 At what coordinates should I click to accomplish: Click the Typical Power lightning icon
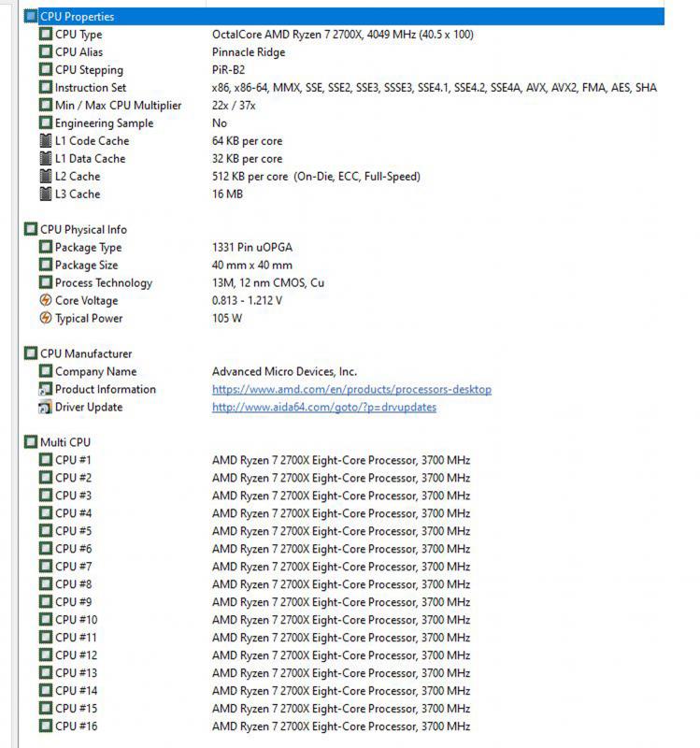point(45,318)
